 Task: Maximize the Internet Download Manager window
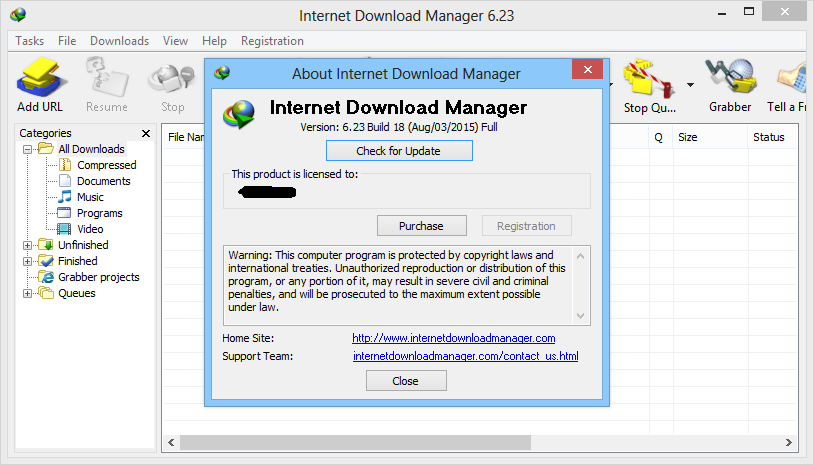click(749, 12)
